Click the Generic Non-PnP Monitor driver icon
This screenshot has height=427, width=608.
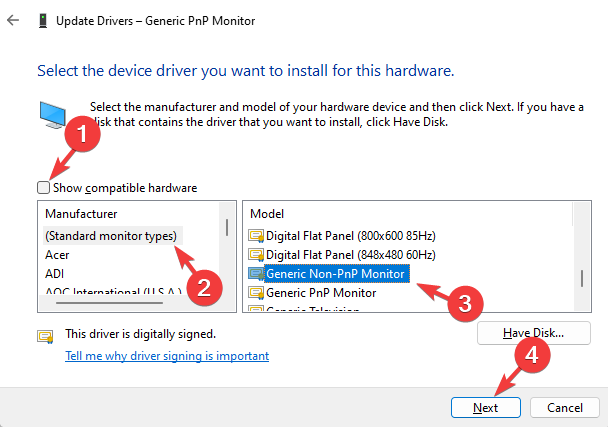pos(255,274)
